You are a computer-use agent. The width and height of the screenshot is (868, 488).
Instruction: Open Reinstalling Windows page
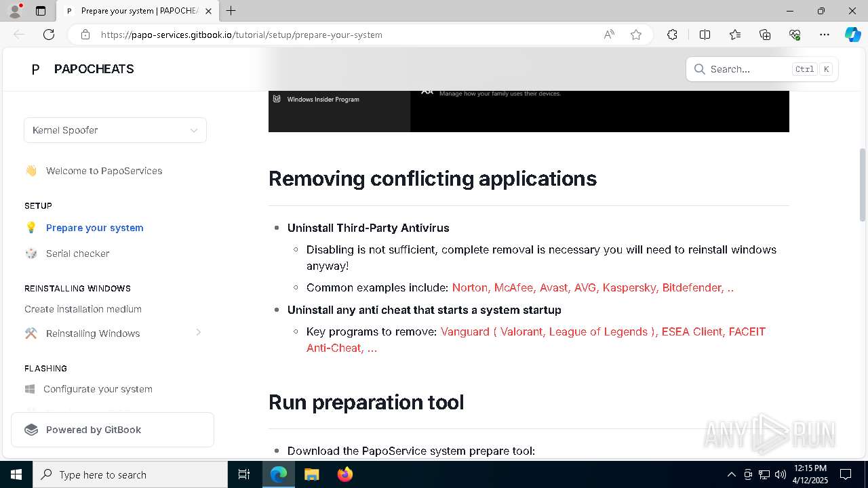tap(93, 333)
